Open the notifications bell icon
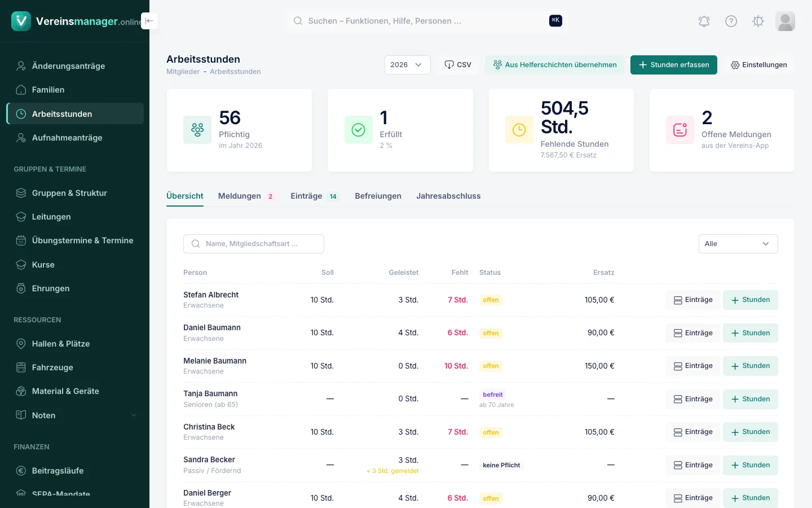The width and height of the screenshot is (812, 508). (704, 21)
